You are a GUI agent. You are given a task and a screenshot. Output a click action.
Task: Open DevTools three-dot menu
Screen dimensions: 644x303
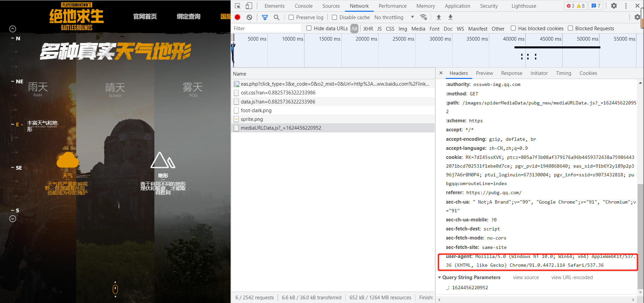click(x=626, y=6)
